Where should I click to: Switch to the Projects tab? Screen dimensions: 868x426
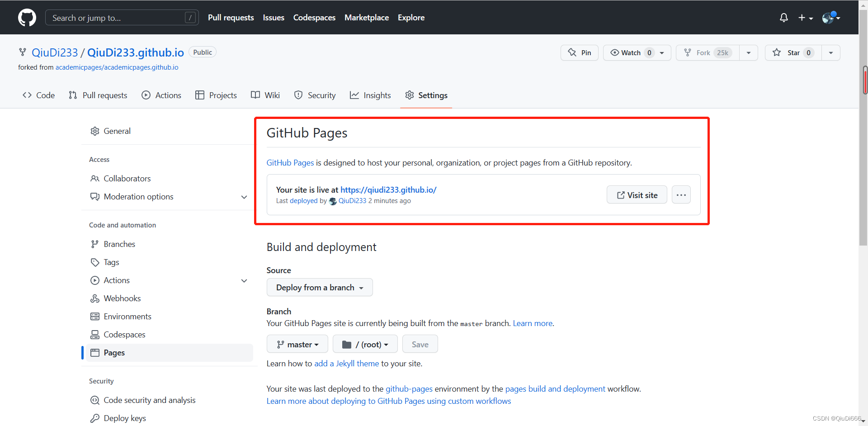(x=216, y=95)
